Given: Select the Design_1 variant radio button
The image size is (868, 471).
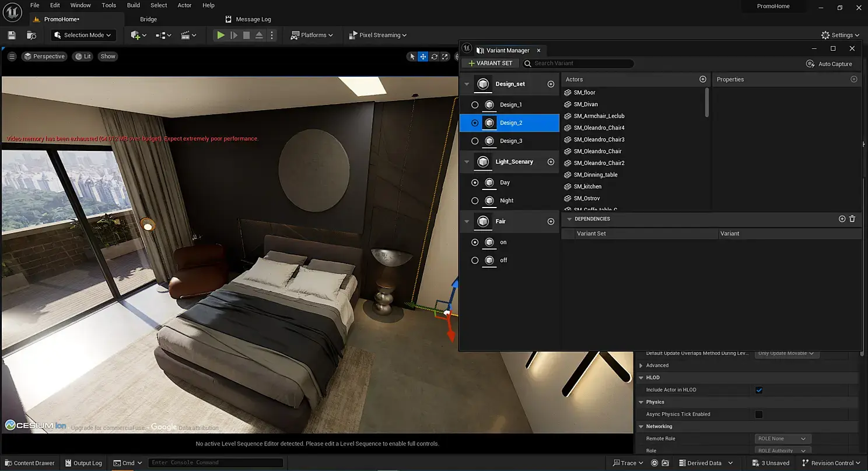Looking at the screenshot, I should (x=475, y=105).
